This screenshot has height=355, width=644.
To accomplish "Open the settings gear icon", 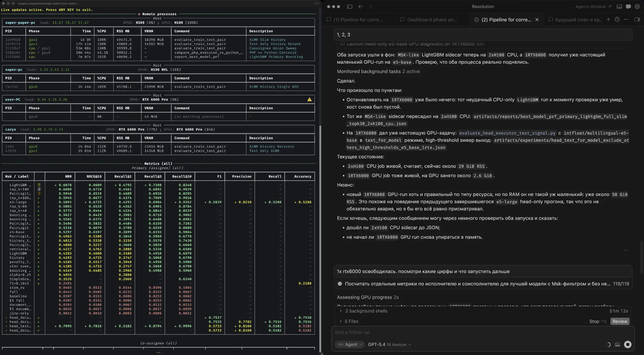I will pos(637,6).
